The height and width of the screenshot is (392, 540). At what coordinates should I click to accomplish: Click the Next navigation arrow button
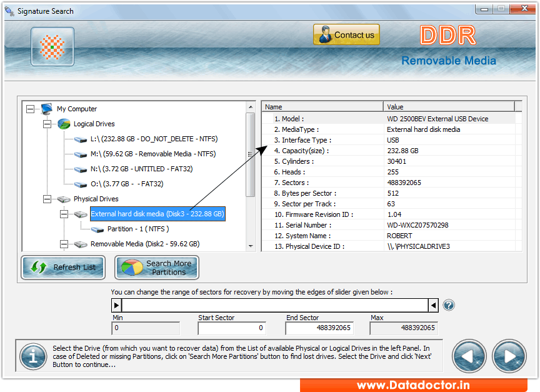pyautogui.click(x=509, y=356)
